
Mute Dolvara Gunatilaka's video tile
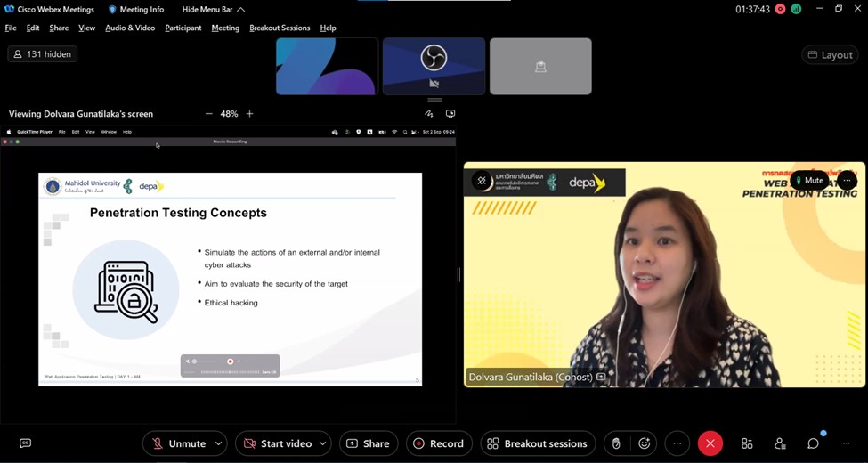(808, 181)
